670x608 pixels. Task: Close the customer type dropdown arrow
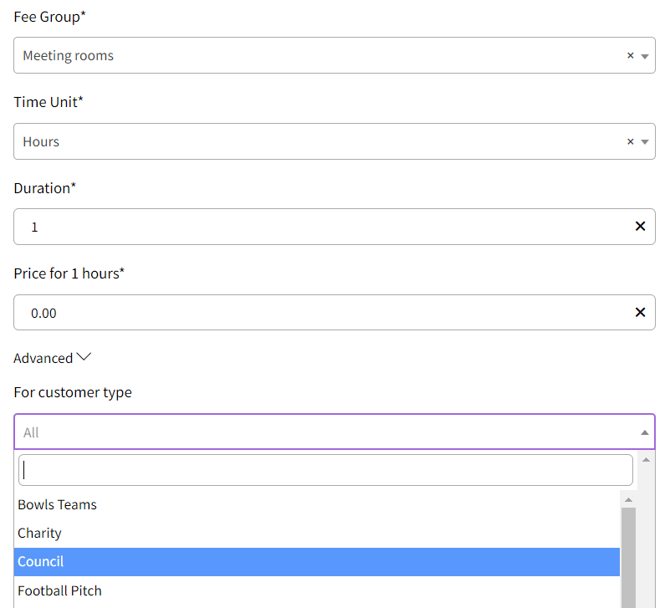point(644,433)
